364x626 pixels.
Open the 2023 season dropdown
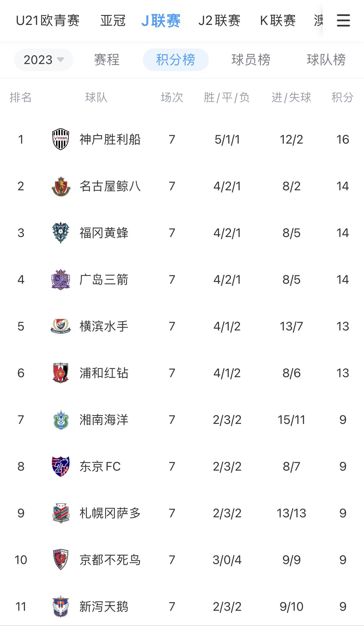[44, 60]
